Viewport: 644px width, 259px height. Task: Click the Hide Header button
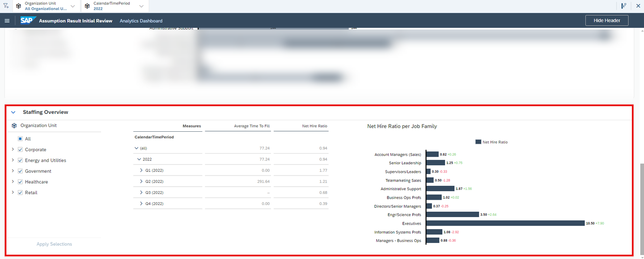[606, 21]
